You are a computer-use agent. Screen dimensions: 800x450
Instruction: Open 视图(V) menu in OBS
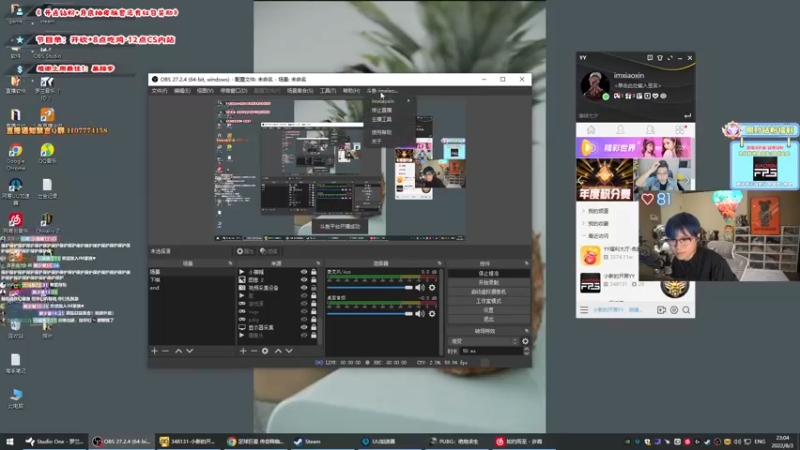[x=205, y=91]
